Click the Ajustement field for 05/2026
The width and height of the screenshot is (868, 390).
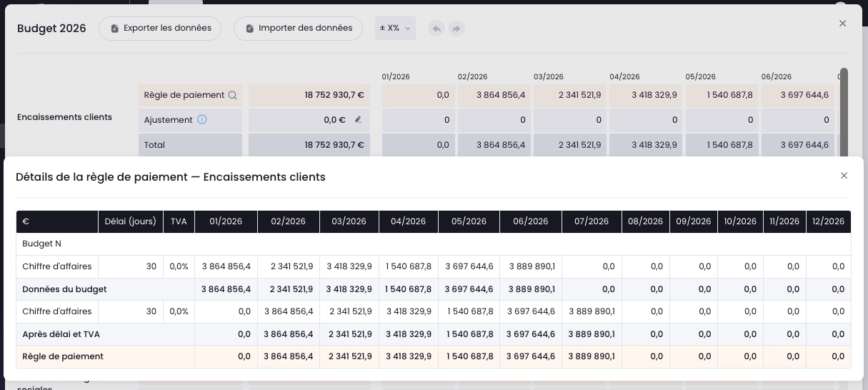722,120
